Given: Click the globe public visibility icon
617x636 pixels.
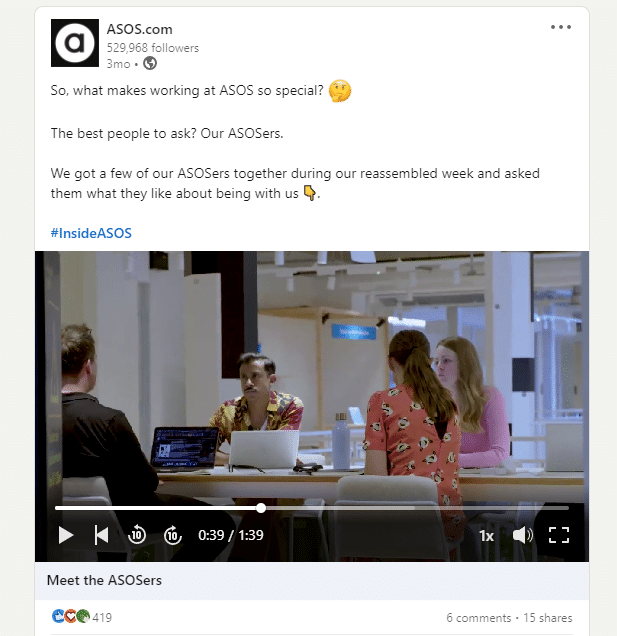Looking at the screenshot, I should [x=150, y=63].
